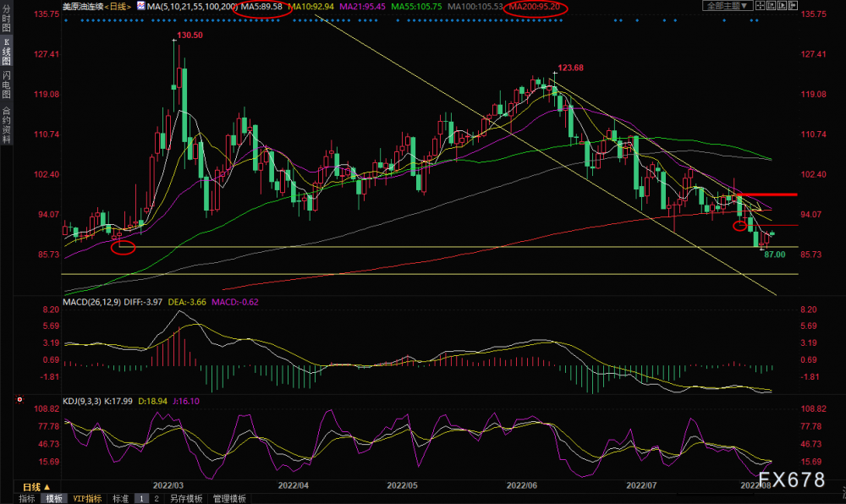Click 另存模板 button
Viewport: 846px width, 504px height.
[x=186, y=499]
